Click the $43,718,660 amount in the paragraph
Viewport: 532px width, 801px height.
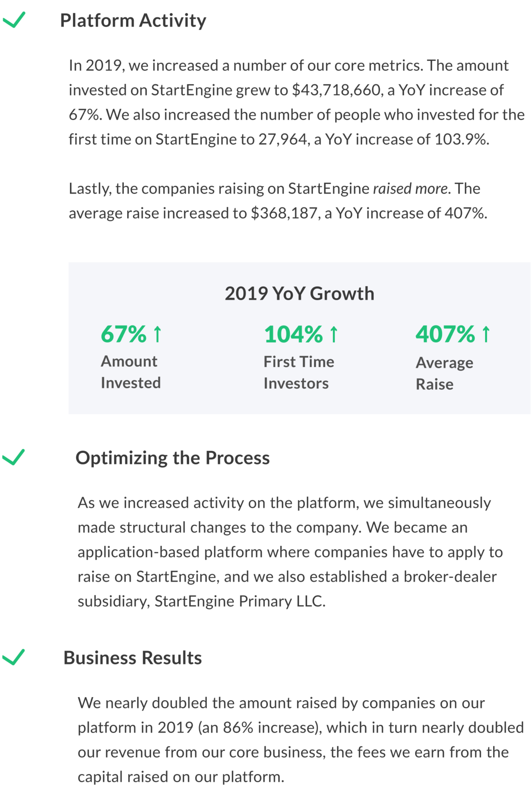pyautogui.click(x=336, y=90)
